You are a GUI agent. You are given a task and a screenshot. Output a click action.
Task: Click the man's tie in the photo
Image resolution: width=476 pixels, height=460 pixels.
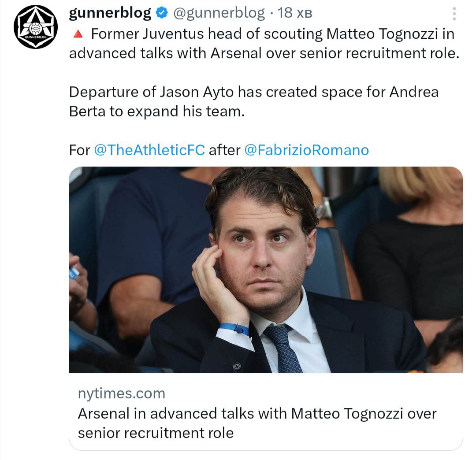coord(285,348)
